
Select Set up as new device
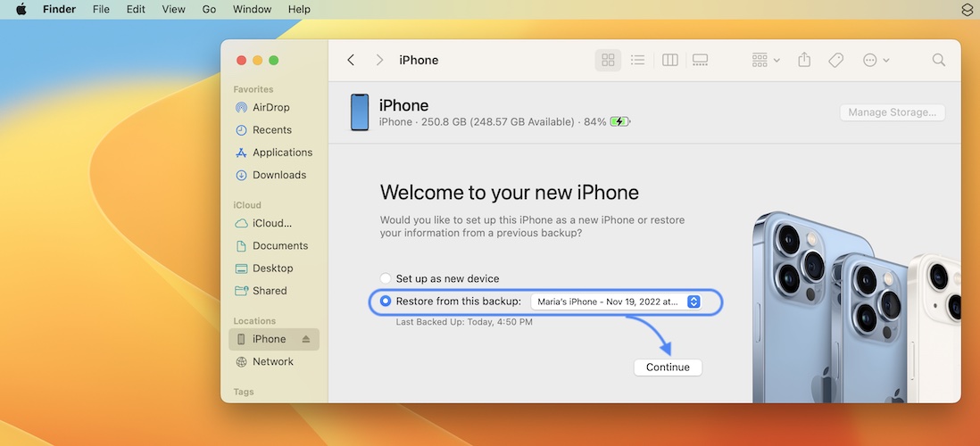point(386,278)
